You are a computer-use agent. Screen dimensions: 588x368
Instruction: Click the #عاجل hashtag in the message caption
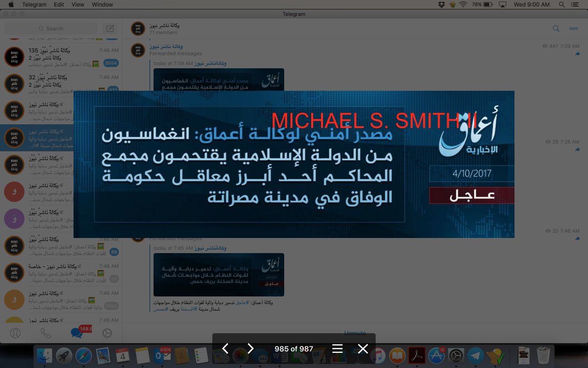coord(242,303)
